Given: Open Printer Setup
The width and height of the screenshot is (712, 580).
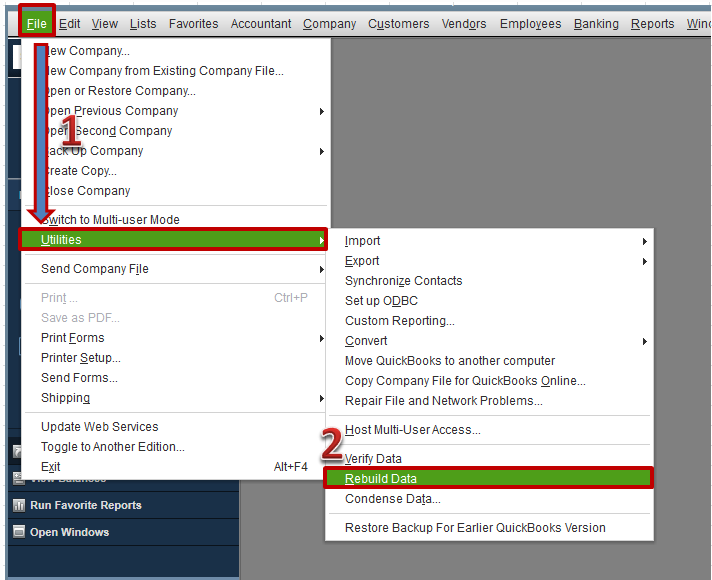Looking at the screenshot, I should (x=81, y=358).
